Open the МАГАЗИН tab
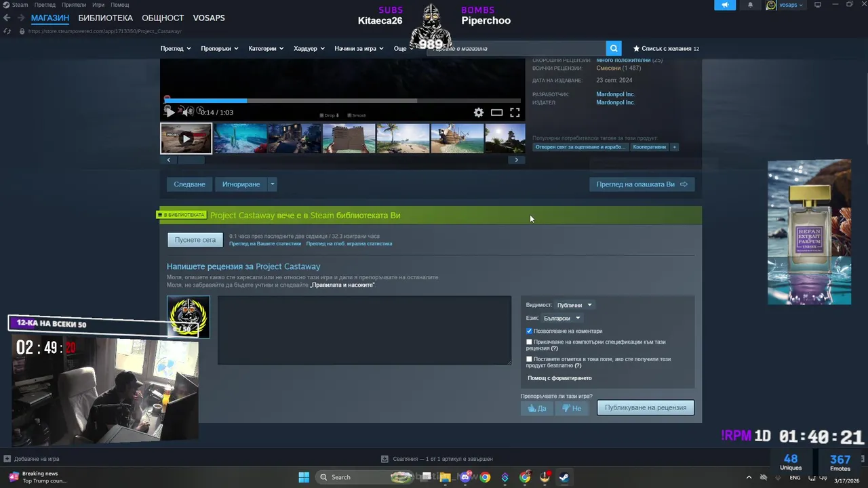This screenshot has width=868, height=488. tap(50, 18)
